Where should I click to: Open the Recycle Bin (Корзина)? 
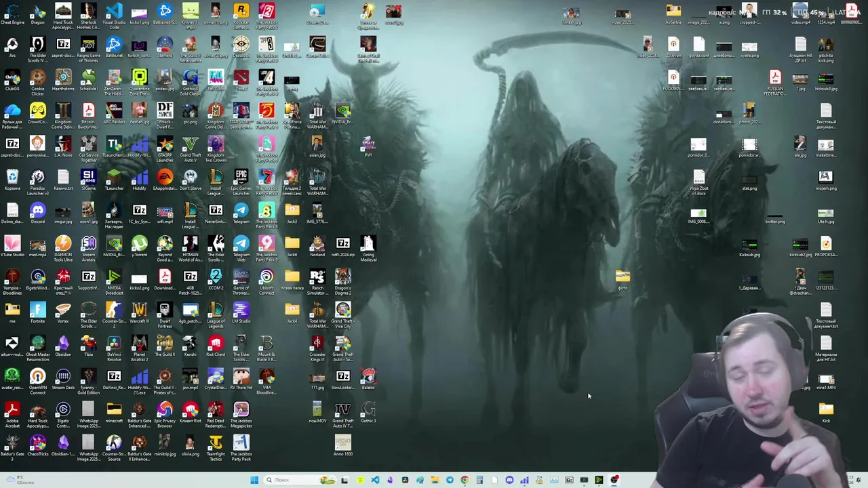[12, 180]
